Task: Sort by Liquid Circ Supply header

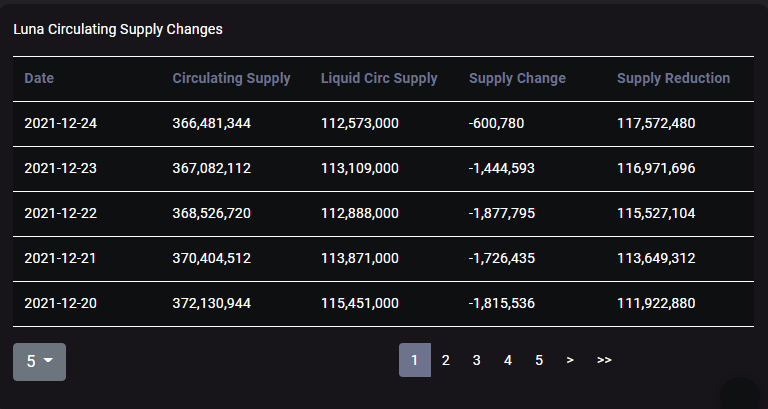Action: (x=379, y=78)
